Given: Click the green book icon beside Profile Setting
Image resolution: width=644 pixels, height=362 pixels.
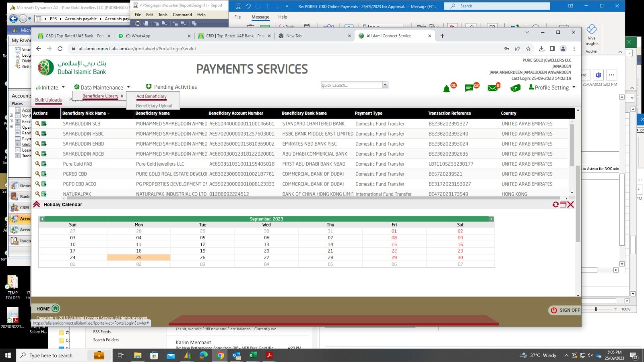Looking at the screenshot, I should (x=515, y=88).
